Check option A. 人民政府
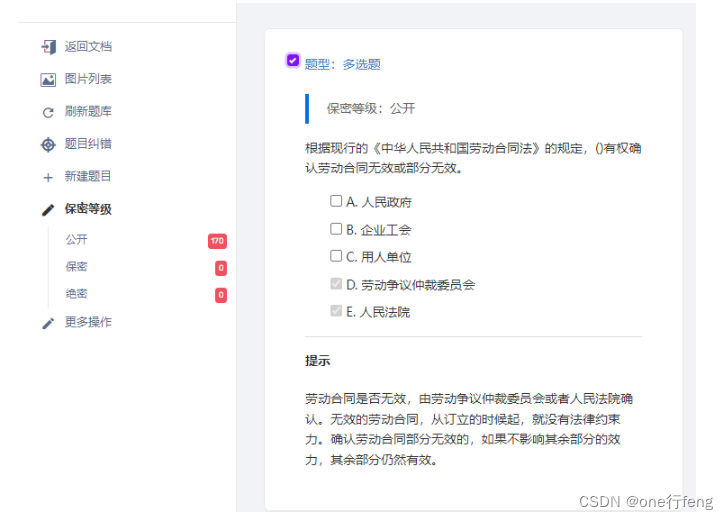The width and height of the screenshot is (728, 520). [336, 201]
